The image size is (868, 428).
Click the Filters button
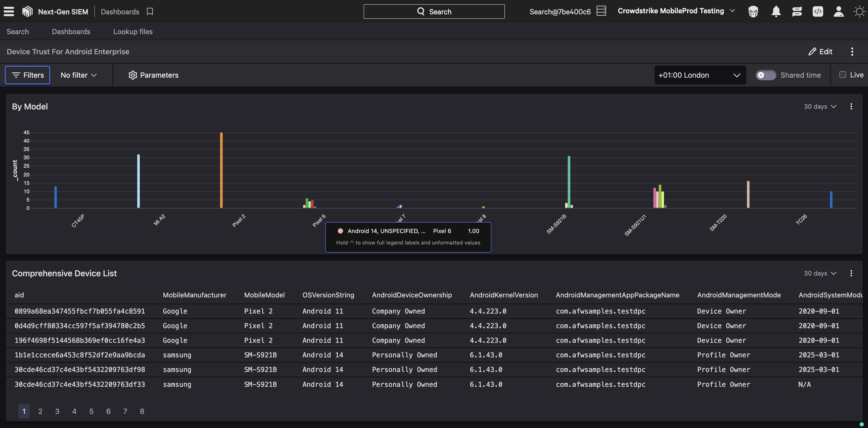click(x=28, y=75)
